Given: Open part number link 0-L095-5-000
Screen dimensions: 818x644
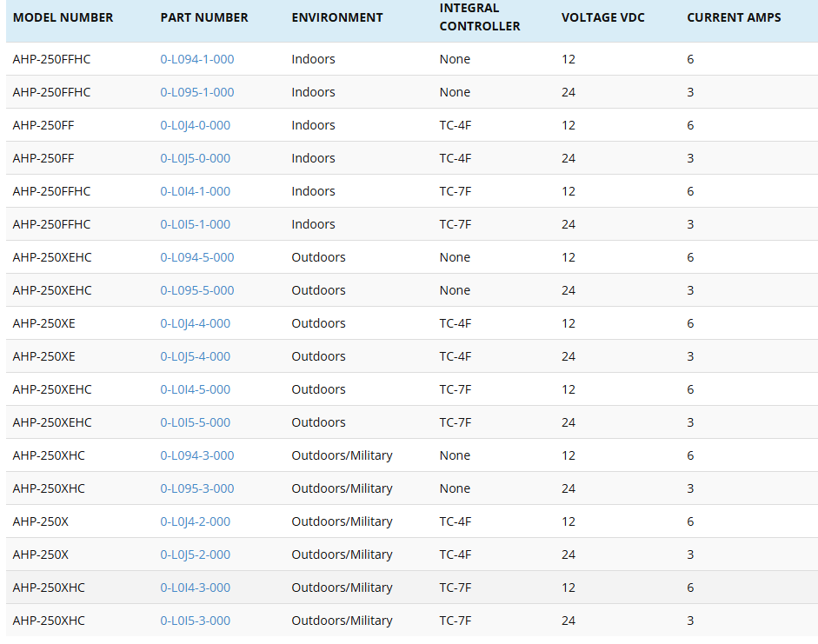Looking at the screenshot, I should coord(196,290).
